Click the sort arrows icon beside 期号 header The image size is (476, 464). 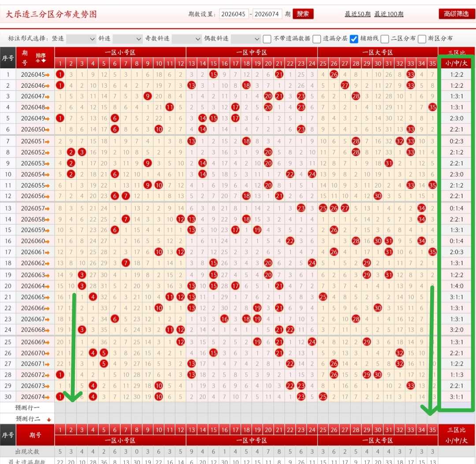pyautogui.click(x=41, y=58)
